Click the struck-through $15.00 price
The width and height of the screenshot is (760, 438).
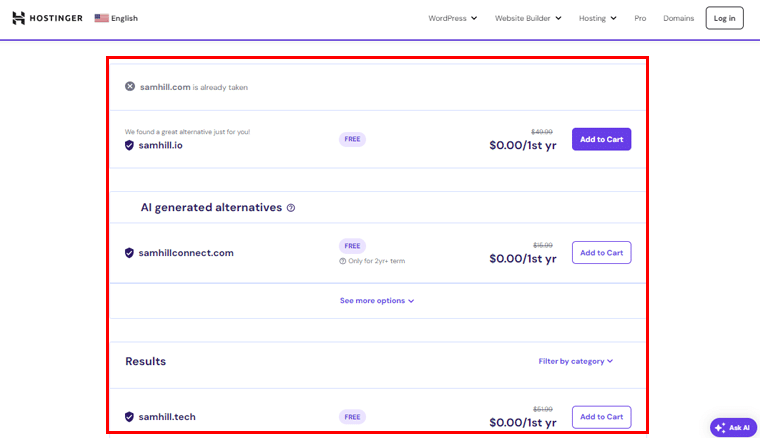543,245
